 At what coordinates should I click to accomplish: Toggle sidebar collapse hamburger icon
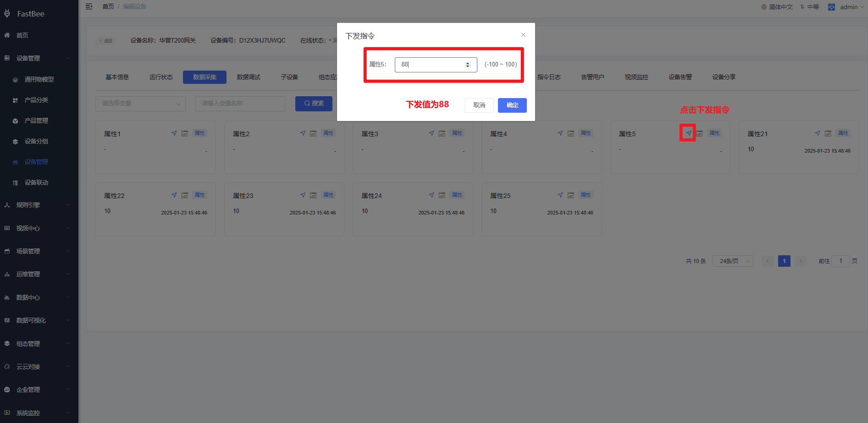tap(89, 6)
